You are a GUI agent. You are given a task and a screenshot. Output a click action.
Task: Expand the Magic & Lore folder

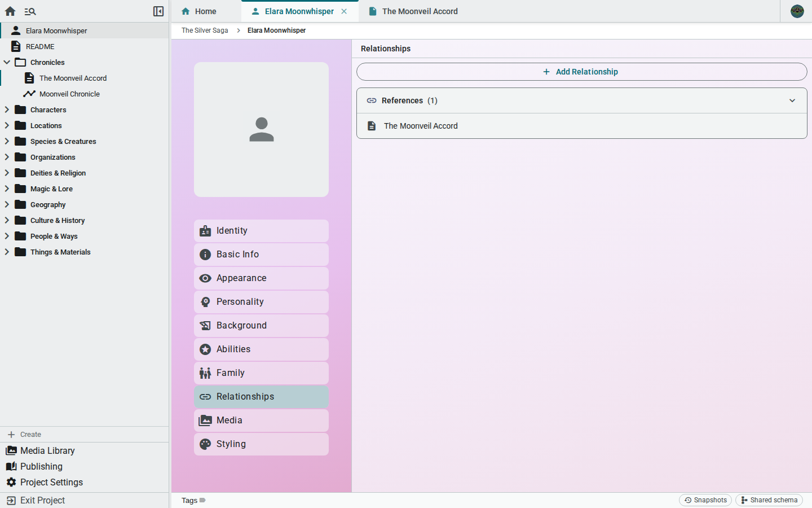[7, 189]
